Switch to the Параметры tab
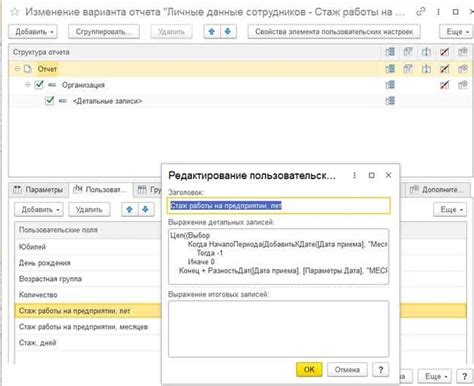 tap(38, 190)
